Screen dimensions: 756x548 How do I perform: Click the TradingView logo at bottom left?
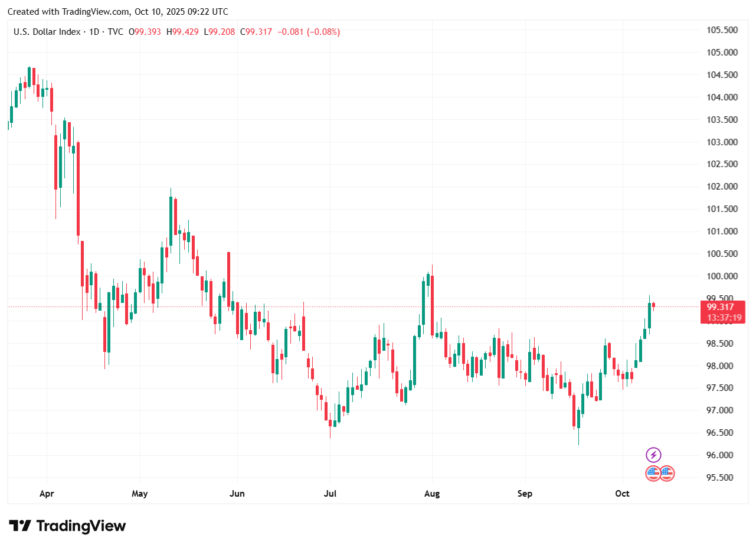(x=67, y=526)
